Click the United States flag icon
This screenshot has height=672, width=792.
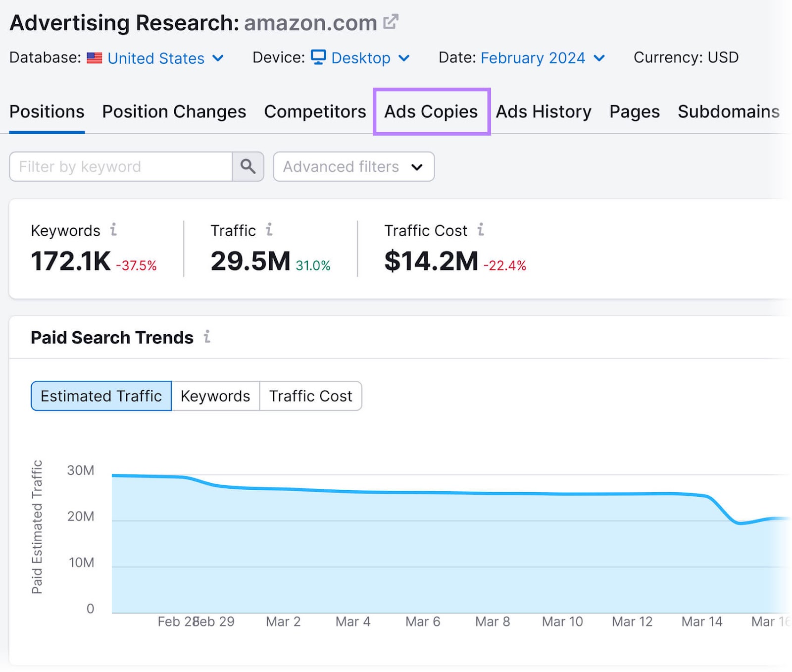tap(95, 58)
